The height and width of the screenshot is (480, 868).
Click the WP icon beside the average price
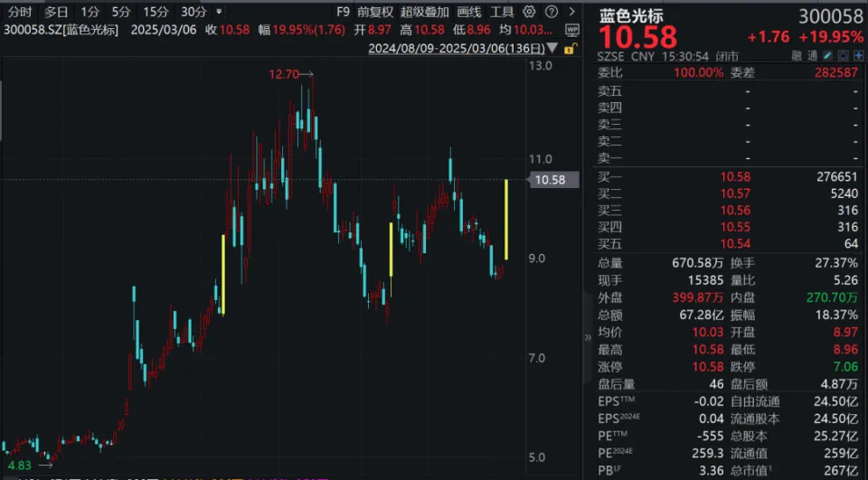tap(571, 31)
